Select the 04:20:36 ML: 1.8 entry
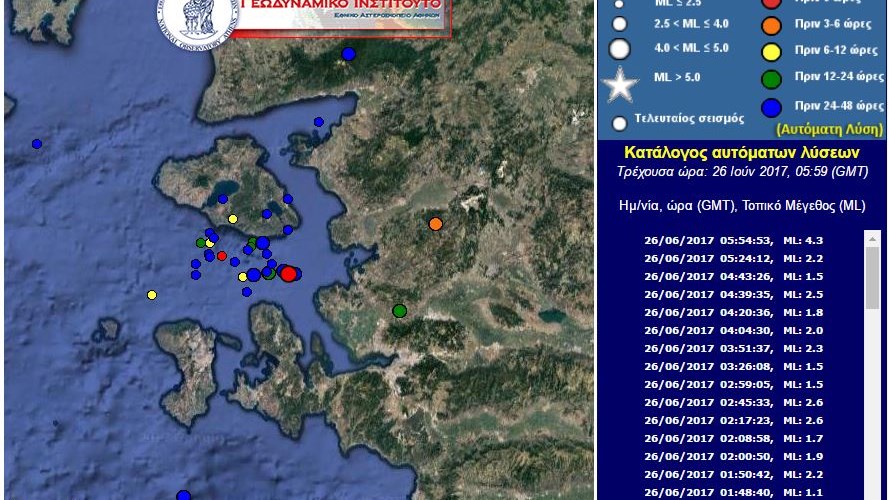889x500 pixels. coord(733,312)
